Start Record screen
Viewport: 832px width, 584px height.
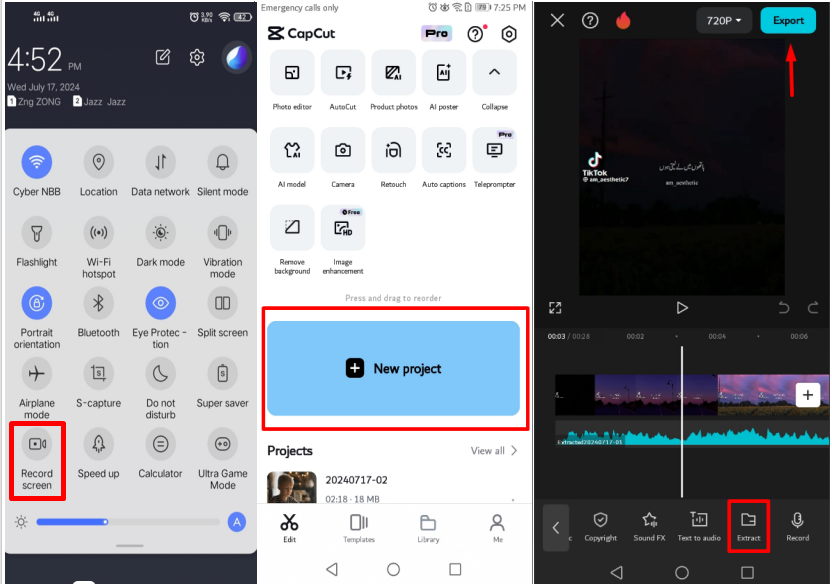(37, 444)
